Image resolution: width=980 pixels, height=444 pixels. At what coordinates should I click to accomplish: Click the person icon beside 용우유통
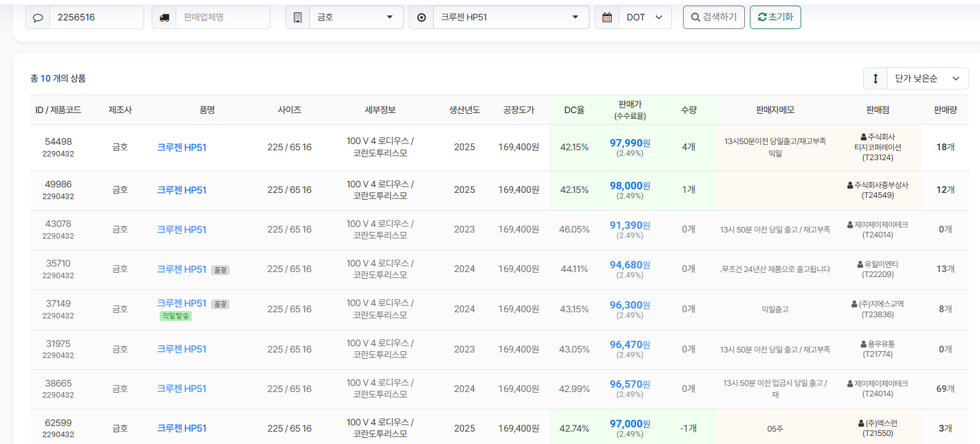point(864,344)
